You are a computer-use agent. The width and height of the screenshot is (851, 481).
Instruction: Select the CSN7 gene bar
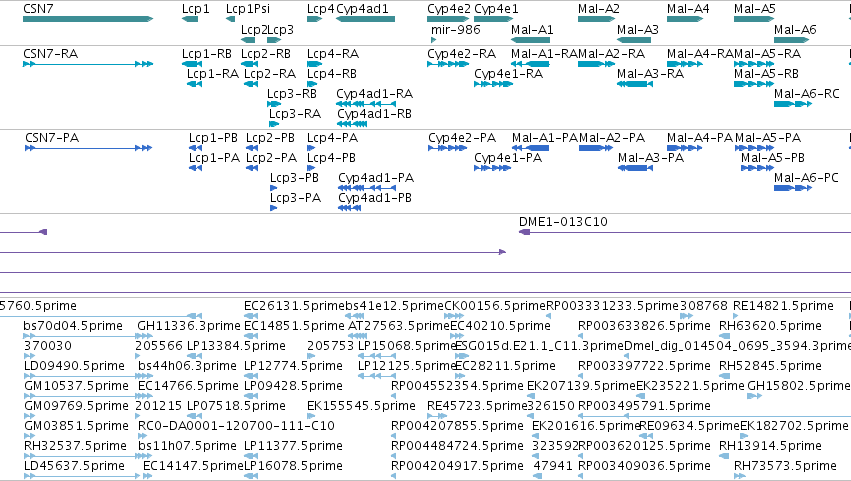(88, 19)
